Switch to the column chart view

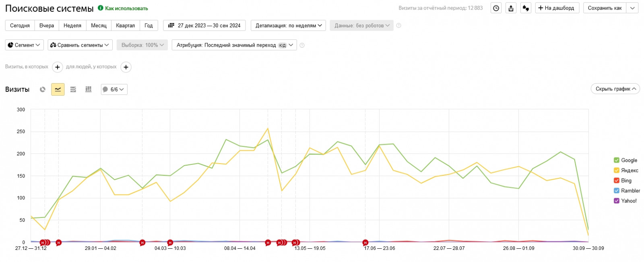(89, 89)
